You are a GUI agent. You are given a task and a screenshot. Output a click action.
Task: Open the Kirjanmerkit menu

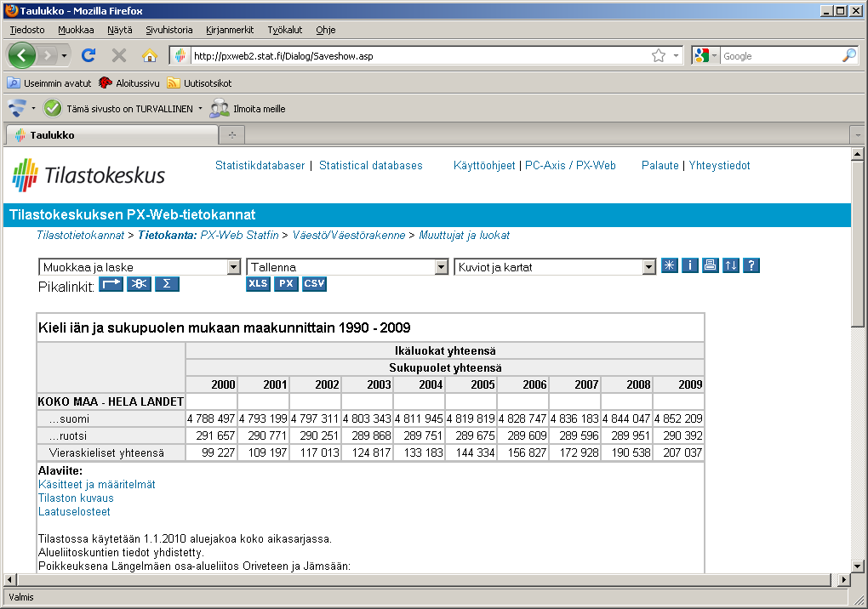coord(230,30)
